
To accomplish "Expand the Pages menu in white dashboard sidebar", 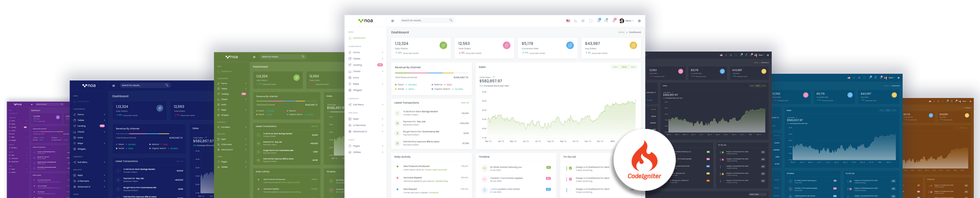I will click(x=366, y=146).
